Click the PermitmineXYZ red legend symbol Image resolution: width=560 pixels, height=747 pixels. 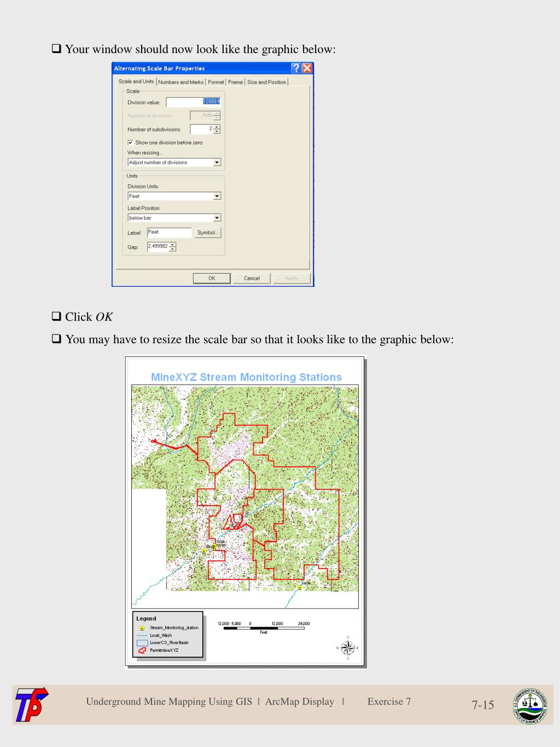pyautogui.click(x=142, y=650)
